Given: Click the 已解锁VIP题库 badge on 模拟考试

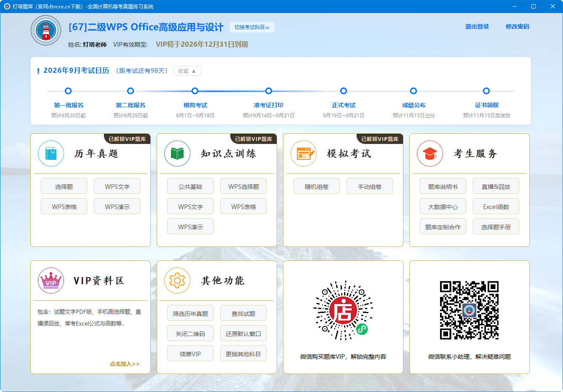Looking at the screenshot, I should (x=380, y=139).
